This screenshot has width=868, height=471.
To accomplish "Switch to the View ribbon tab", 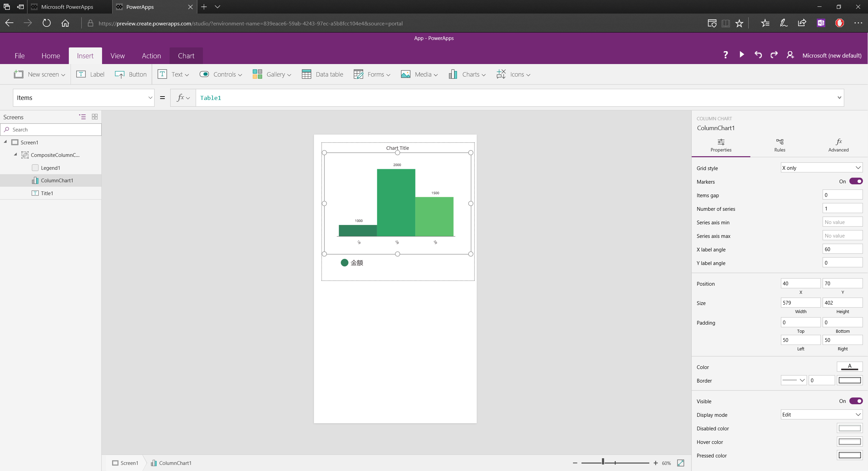I will 117,56.
